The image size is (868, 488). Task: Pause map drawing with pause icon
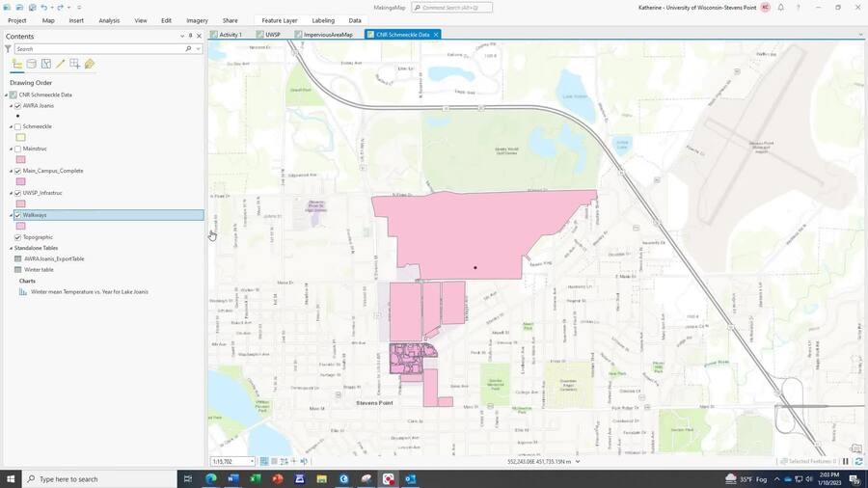pyautogui.click(x=845, y=461)
